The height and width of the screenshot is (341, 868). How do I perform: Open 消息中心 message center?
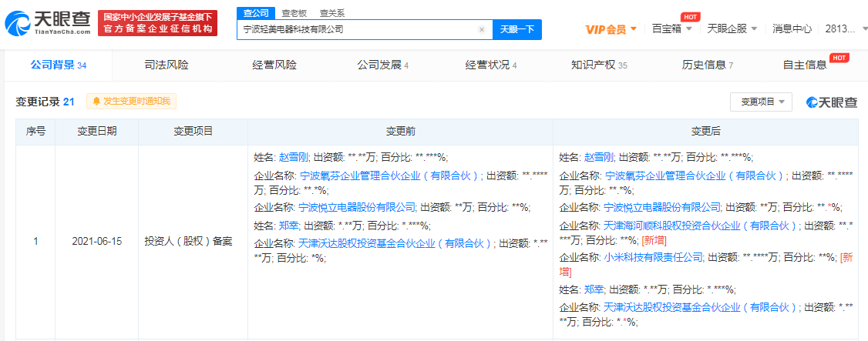(792, 28)
